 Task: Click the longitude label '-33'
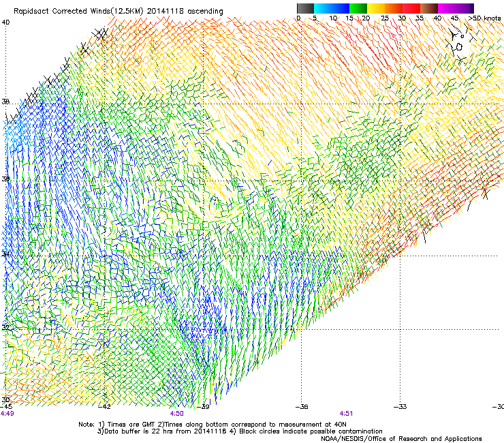coord(400,407)
